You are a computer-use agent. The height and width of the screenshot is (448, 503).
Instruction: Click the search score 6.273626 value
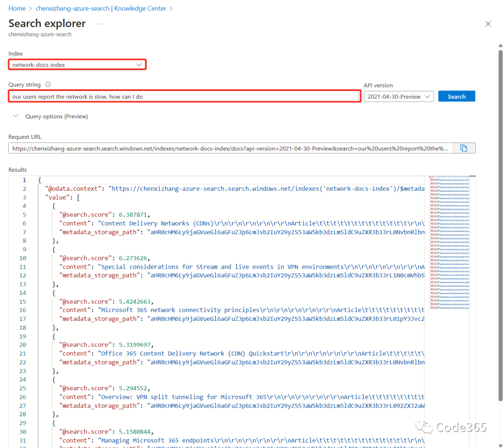pos(133,258)
